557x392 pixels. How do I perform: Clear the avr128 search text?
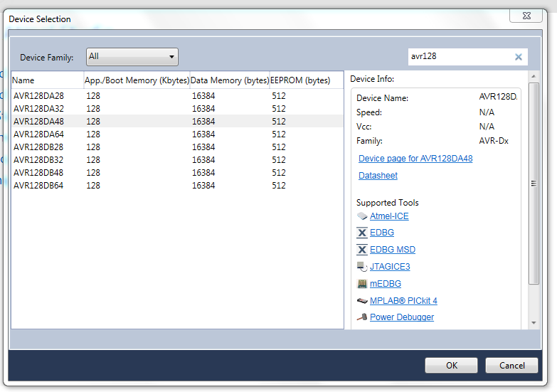[519, 57]
